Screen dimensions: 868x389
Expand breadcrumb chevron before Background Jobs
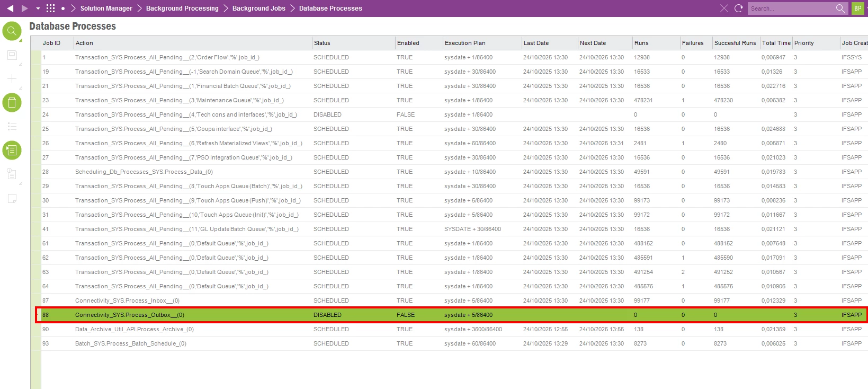[226, 8]
